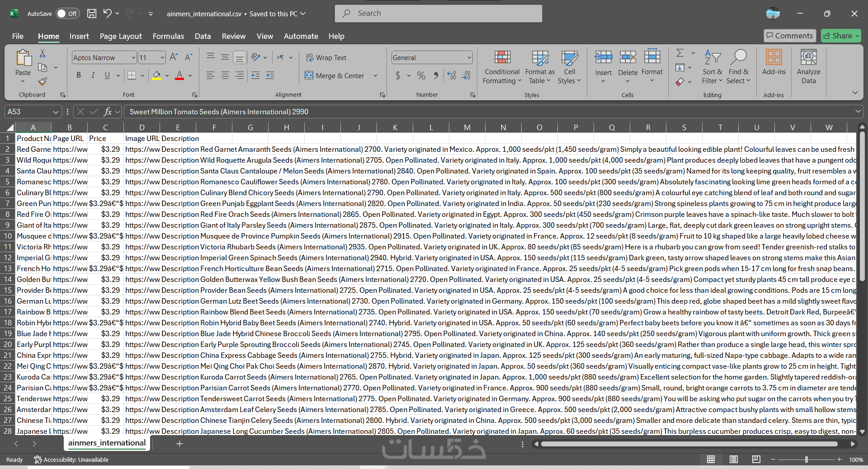This screenshot has height=469, width=868.
Task: Toggle Wrap Text
Action: pyautogui.click(x=326, y=57)
